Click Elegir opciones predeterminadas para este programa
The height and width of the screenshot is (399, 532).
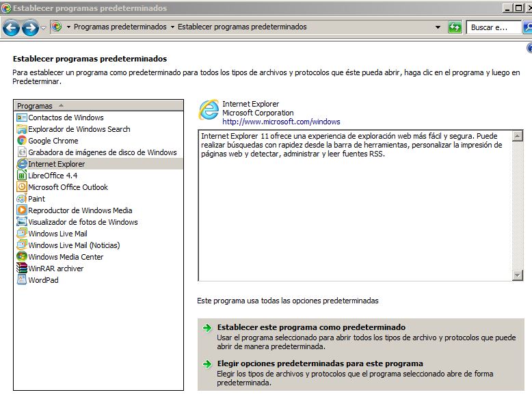tap(320, 363)
